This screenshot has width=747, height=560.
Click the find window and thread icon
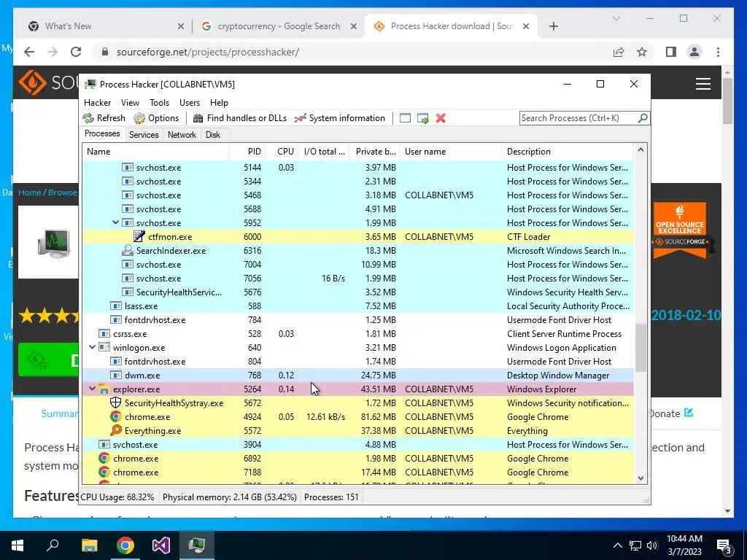coord(422,118)
